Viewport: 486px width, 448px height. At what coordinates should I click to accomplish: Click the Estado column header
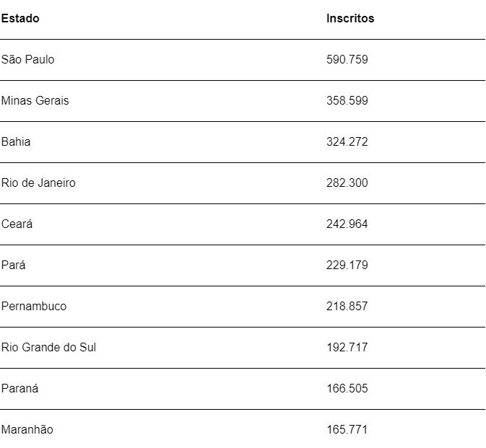(x=20, y=18)
